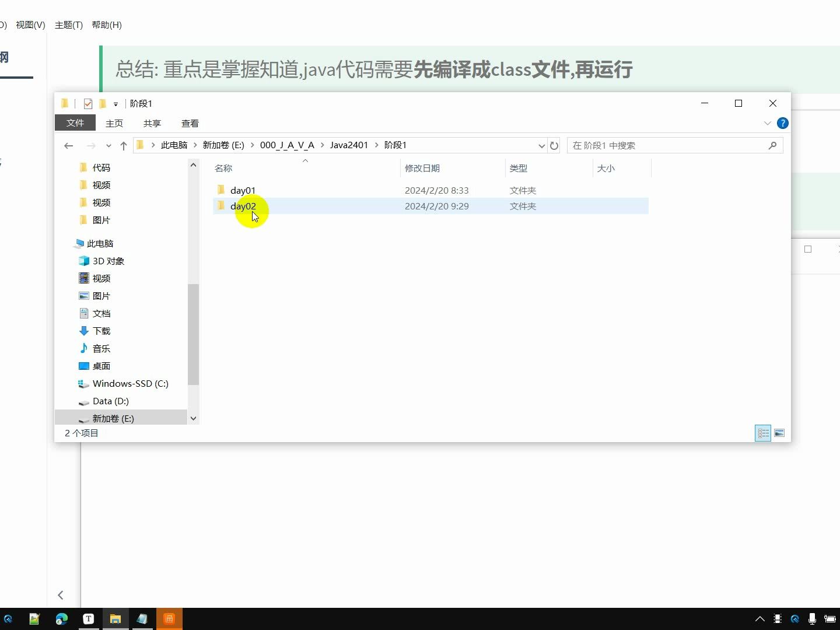Open 图片 quick access folder above 此电脑
This screenshot has height=630, width=840.
pos(101,220)
